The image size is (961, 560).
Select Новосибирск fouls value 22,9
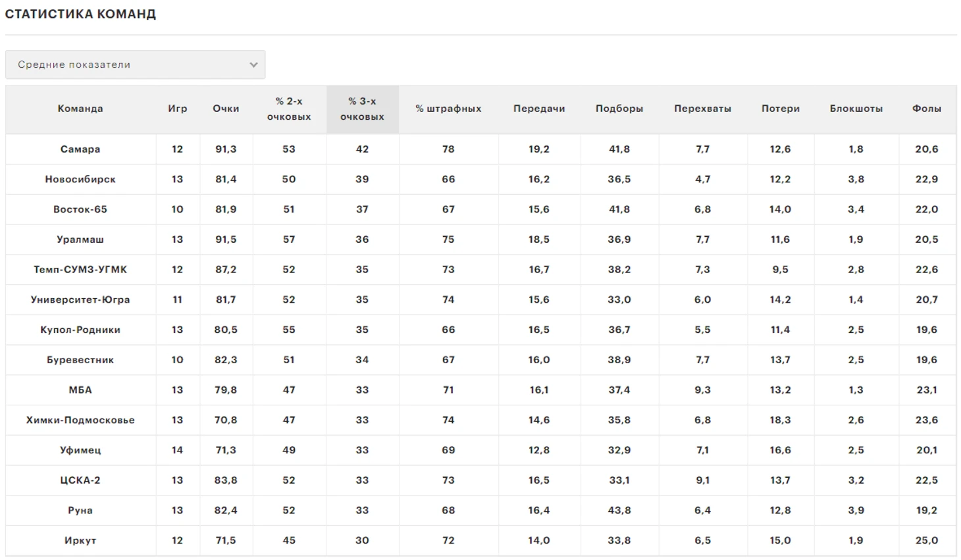click(x=927, y=180)
